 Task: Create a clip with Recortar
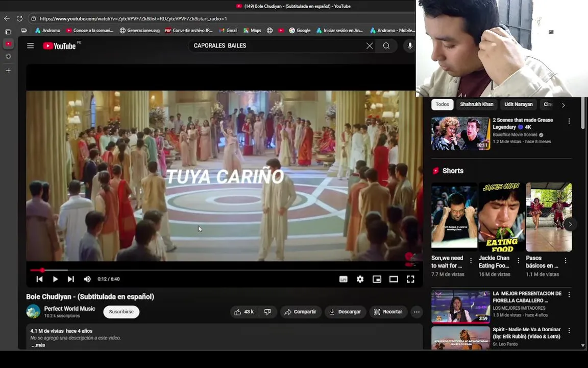coord(388,312)
